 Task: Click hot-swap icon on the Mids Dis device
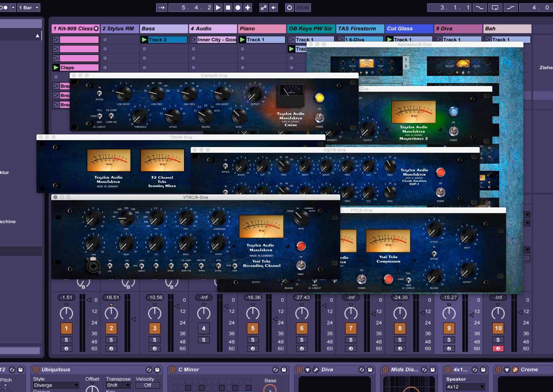pyautogui.click(x=424, y=370)
